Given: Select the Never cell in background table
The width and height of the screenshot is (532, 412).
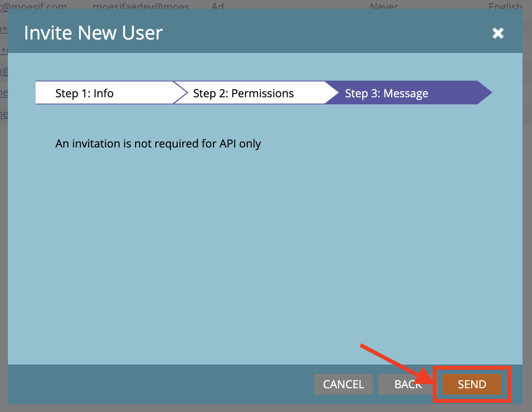Looking at the screenshot, I should [x=384, y=6].
